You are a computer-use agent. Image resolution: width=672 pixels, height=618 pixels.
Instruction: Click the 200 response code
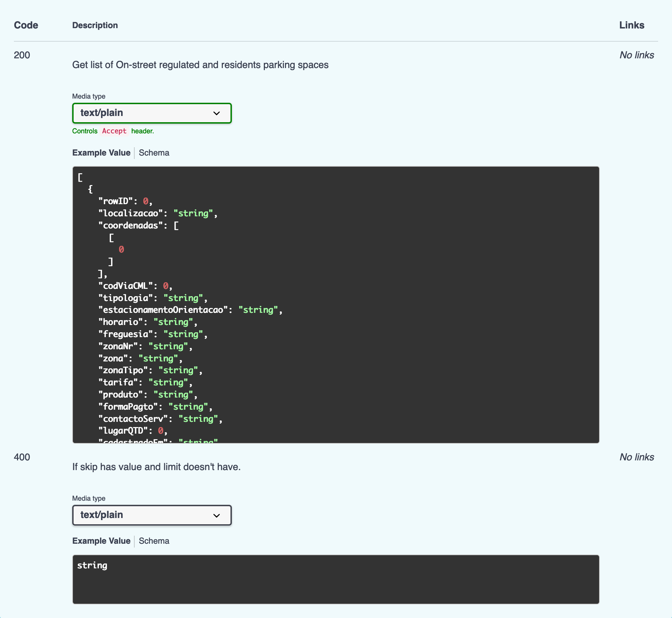(22, 55)
